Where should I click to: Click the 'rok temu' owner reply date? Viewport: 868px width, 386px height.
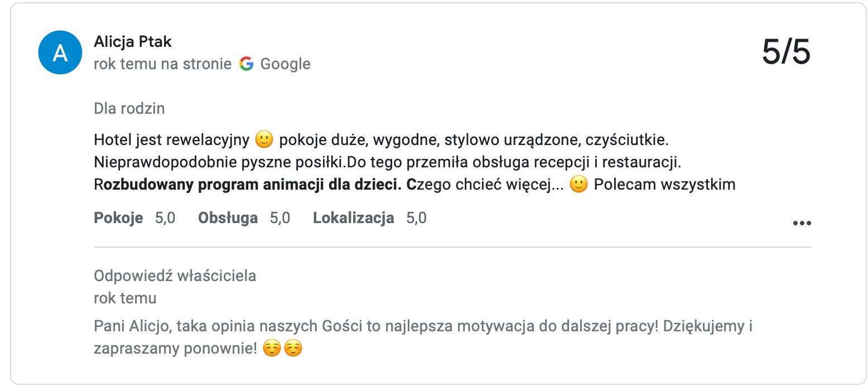pos(125,298)
